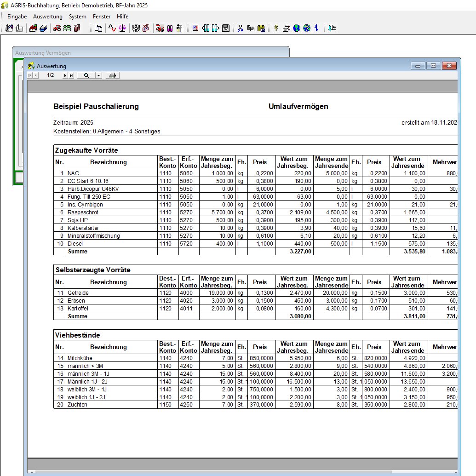Print the report using printer icon
This screenshot has width=476, height=476.
tap(113, 75)
